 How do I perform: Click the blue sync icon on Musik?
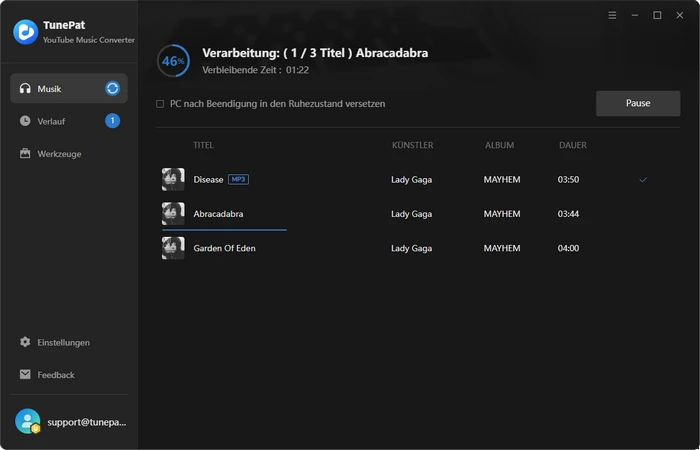click(x=112, y=88)
